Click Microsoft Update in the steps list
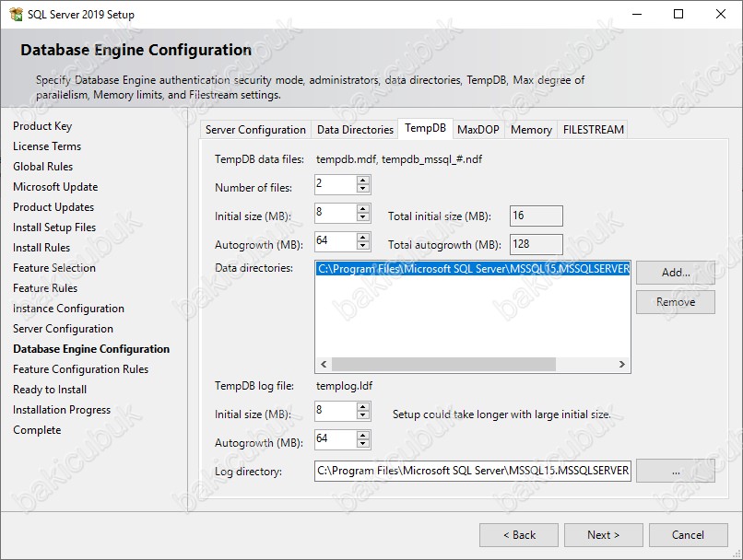Image resolution: width=743 pixels, height=560 pixels. pyautogui.click(x=55, y=187)
